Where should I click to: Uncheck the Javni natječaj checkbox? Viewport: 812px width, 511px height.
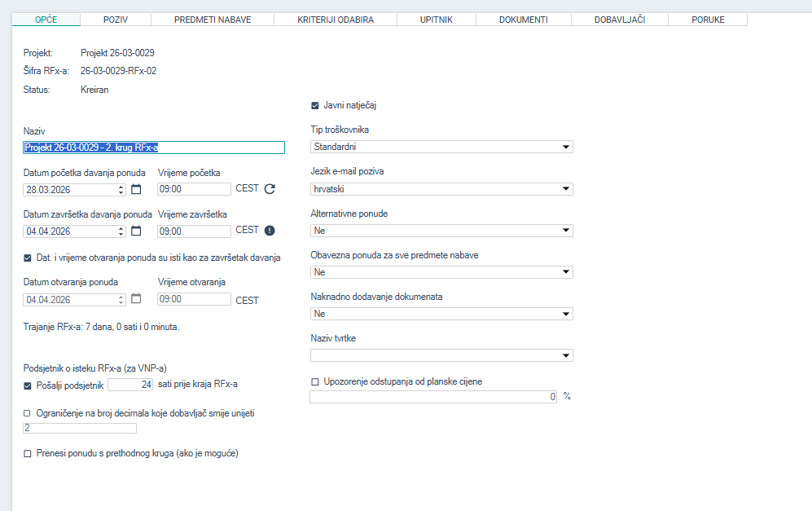coord(315,105)
